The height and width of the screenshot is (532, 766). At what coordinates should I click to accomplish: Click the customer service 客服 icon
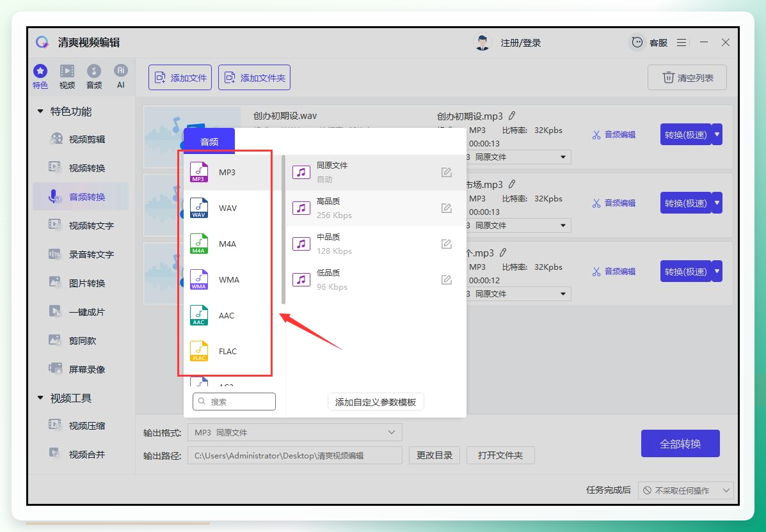[637, 42]
